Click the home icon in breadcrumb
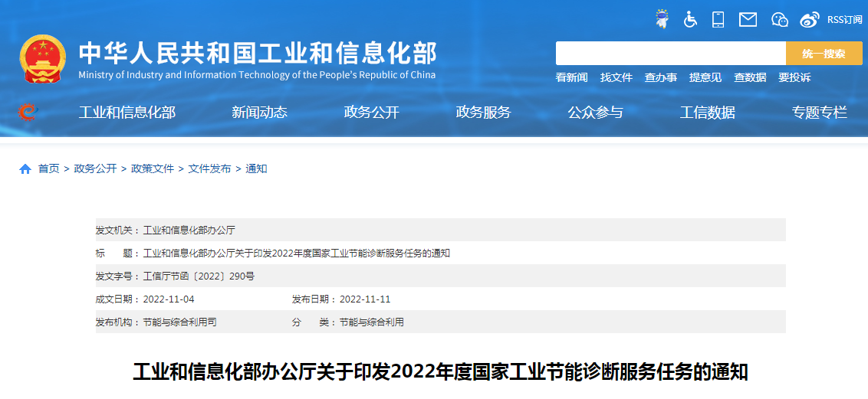868x399 pixels. [25, 169]
